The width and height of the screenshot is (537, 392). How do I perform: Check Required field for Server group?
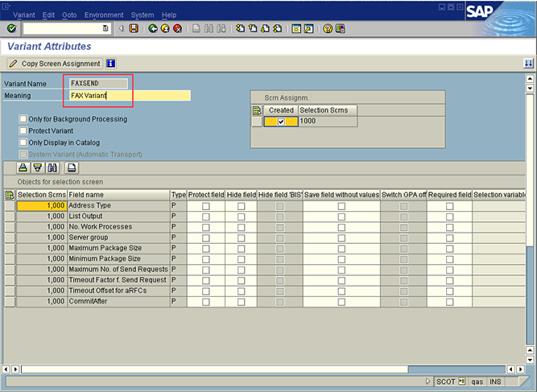coord(450,238)
